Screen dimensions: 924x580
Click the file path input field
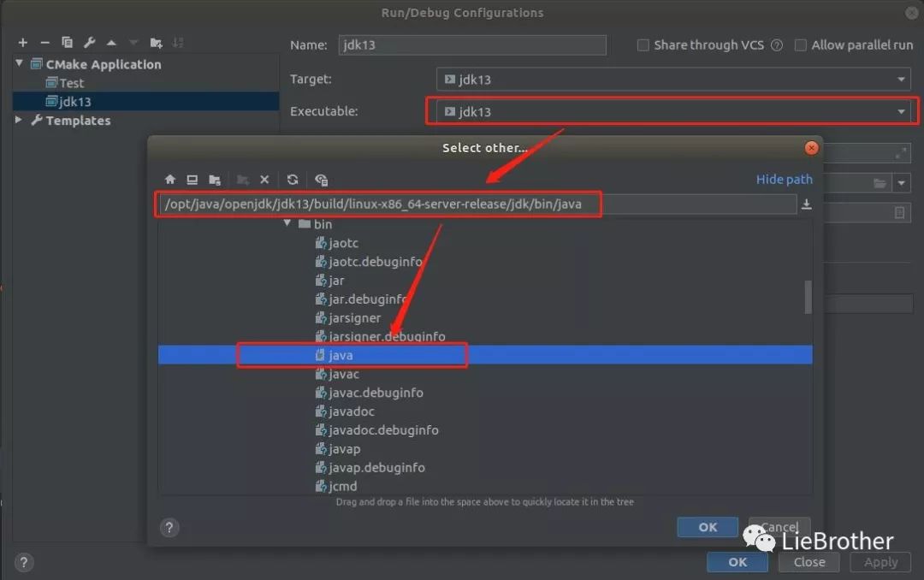click(477, 204)
